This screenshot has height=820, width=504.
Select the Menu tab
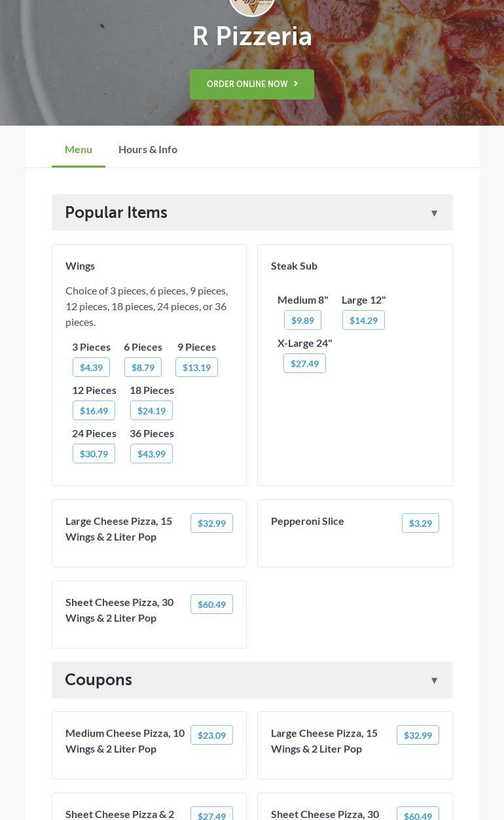click(79, 149)
